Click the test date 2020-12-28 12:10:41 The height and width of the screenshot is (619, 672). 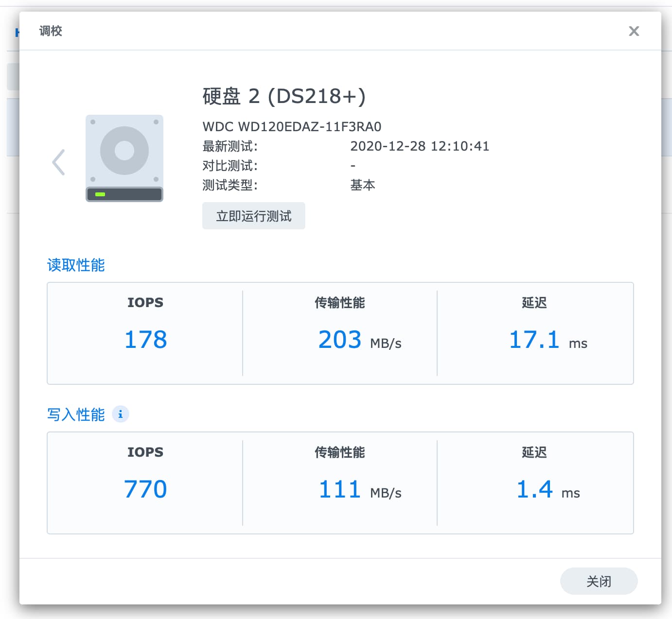point(420,146)
